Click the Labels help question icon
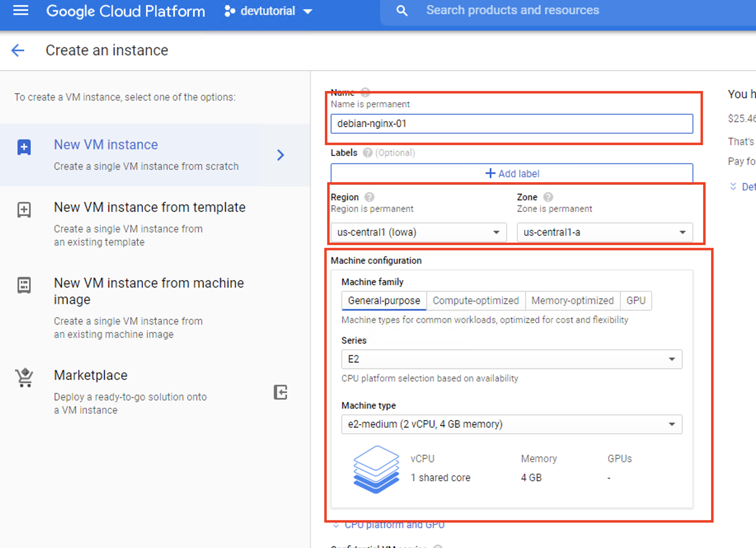This screenshot has width=756, height=548. 367,153
